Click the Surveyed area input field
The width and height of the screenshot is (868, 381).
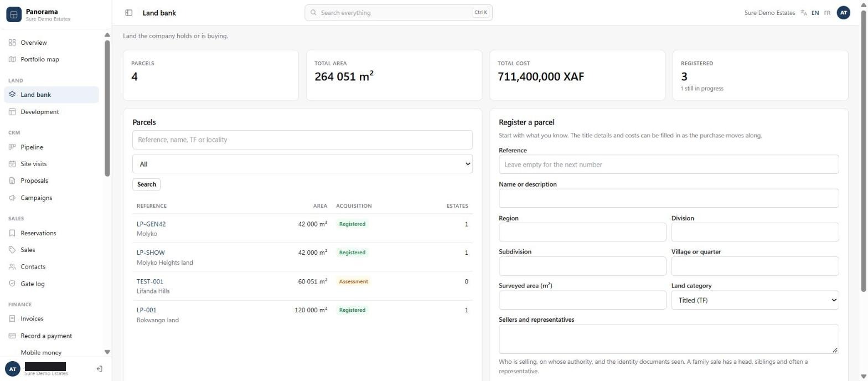click(x=582, y=300)
